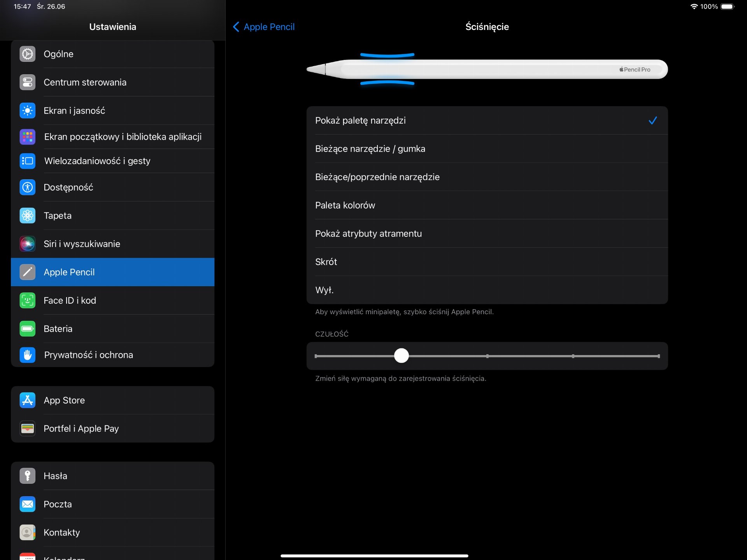This screenshot has width=747, height=560.
Task: Tap back chevron to Apple Pencil
Action: click(x=236, y=27)
